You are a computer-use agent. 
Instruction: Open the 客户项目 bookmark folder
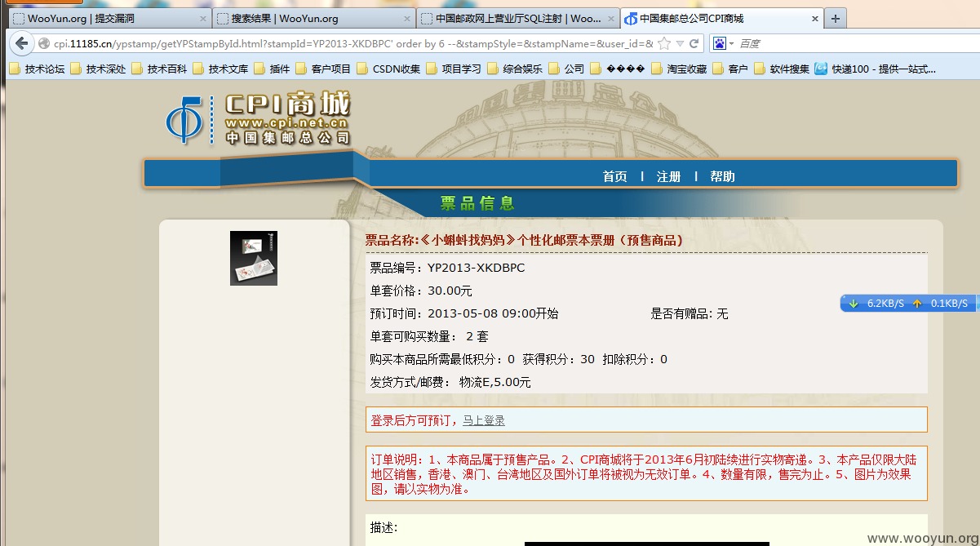323,69
